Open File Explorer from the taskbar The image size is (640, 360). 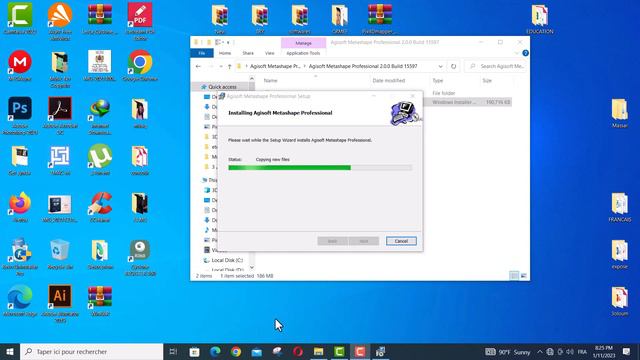point(318,351)
